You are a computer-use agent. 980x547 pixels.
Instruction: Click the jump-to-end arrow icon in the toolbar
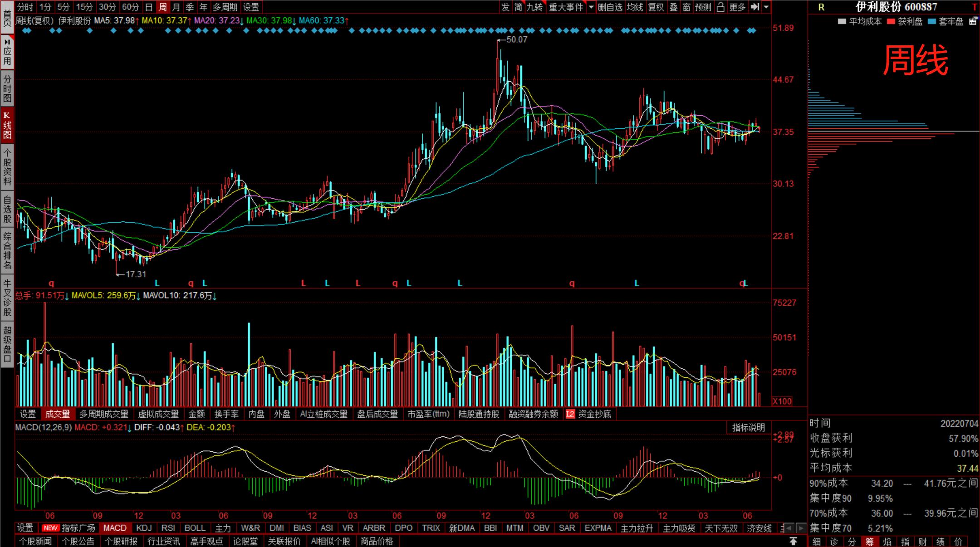click(755, 7)
